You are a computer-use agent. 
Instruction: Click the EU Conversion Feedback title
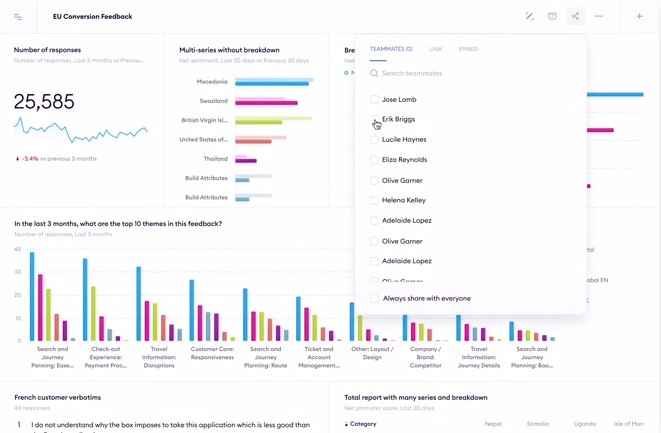(x=92, y=17)
